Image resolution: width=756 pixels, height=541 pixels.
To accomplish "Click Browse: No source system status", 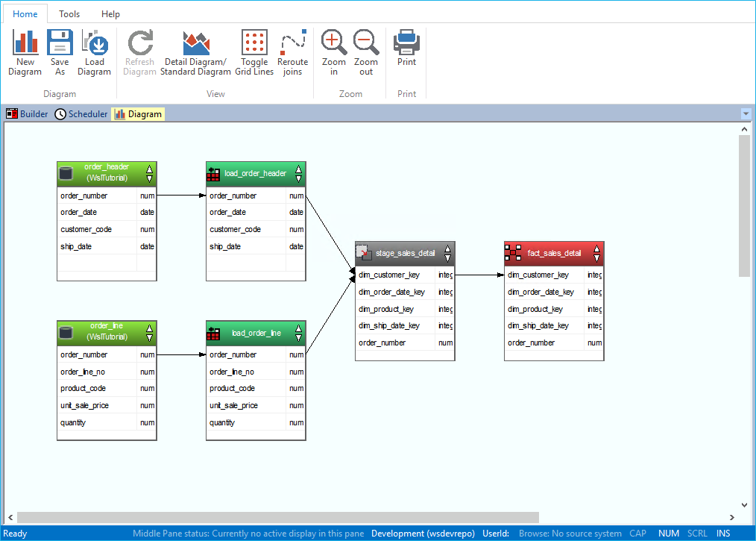I will click(x=570, y=534).
